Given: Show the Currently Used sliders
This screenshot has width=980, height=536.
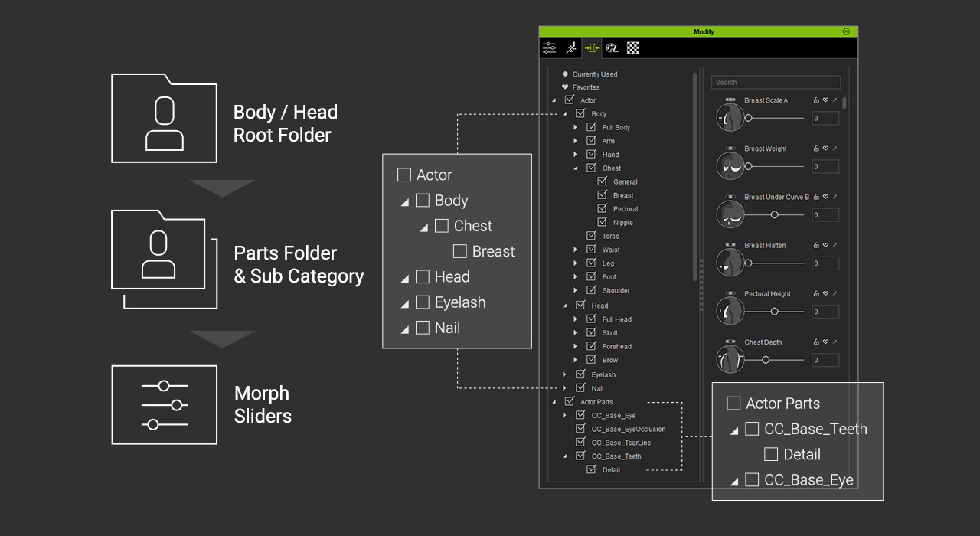Looking at the screenshot, I should pos(594,74).
